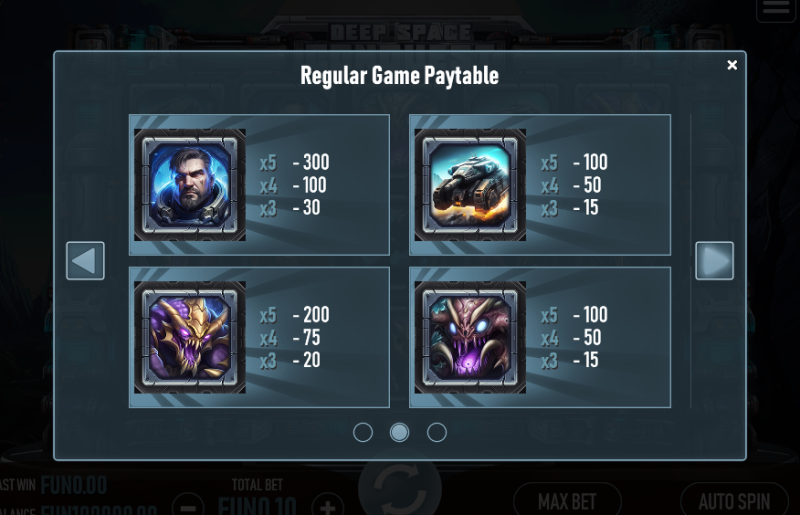Select the first page indicator dot
Viewport: 800px width, 515px height.
[363, 432]
